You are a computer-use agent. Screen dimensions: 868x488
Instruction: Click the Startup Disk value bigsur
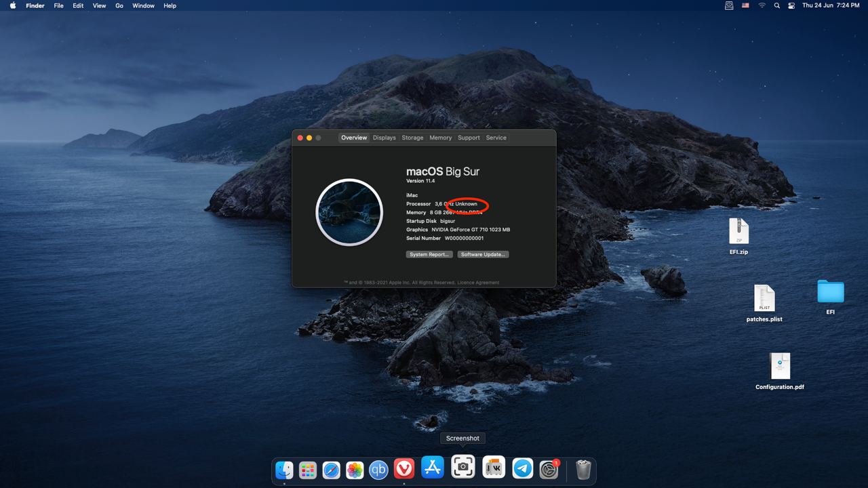(x=448, y=221)
